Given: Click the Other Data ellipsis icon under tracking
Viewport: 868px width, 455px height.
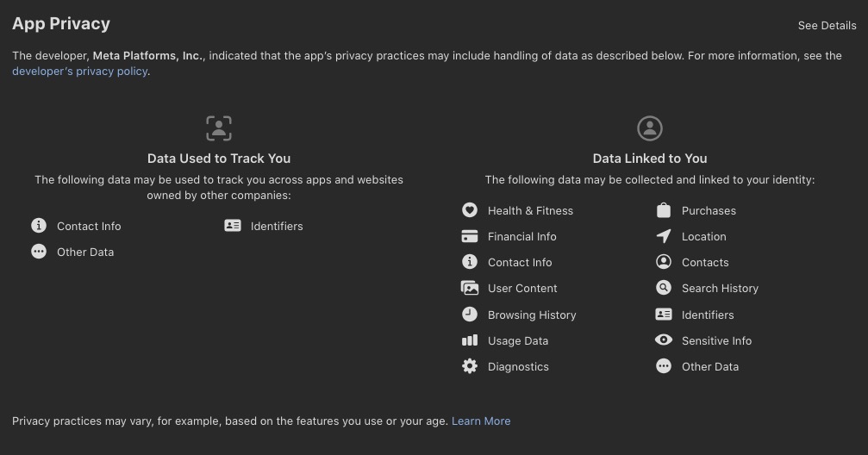Looking at the screenshot, I should [x=39, y=252].
